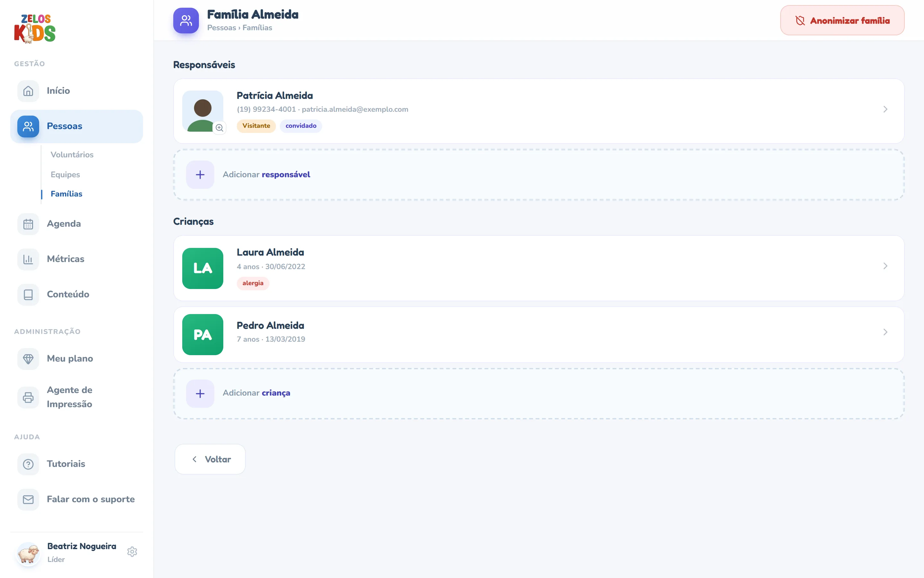This screenshot has height=578, width=924.
Task: Click the convidado tag
Action: [301, 126]
